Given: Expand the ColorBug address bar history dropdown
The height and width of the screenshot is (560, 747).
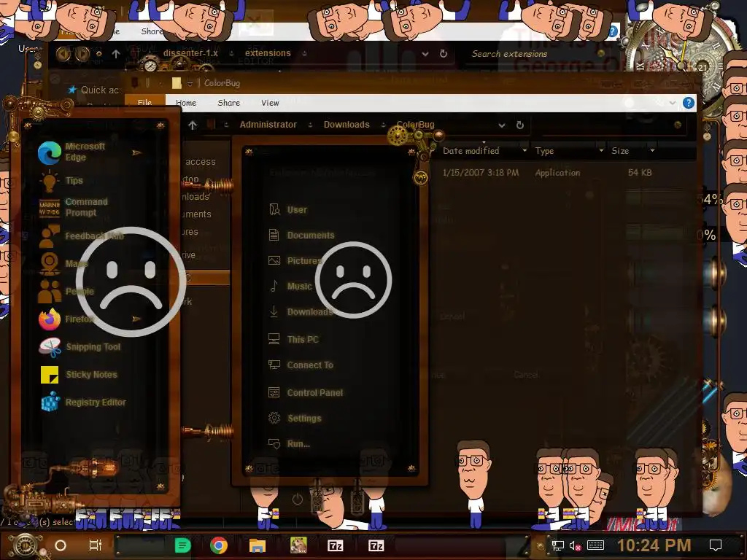Looking at the screenshot, I should point(502,125).
